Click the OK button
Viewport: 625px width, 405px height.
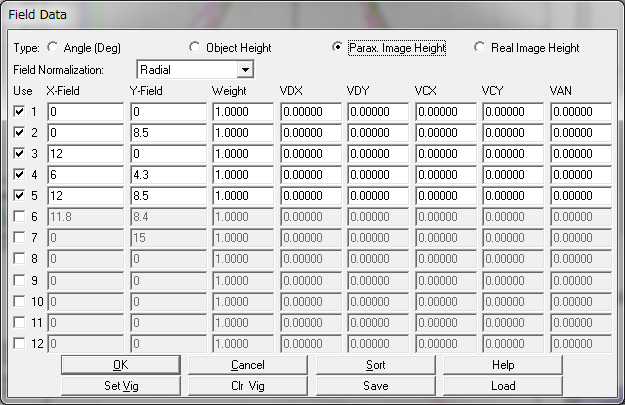click(x=121, y=365)
